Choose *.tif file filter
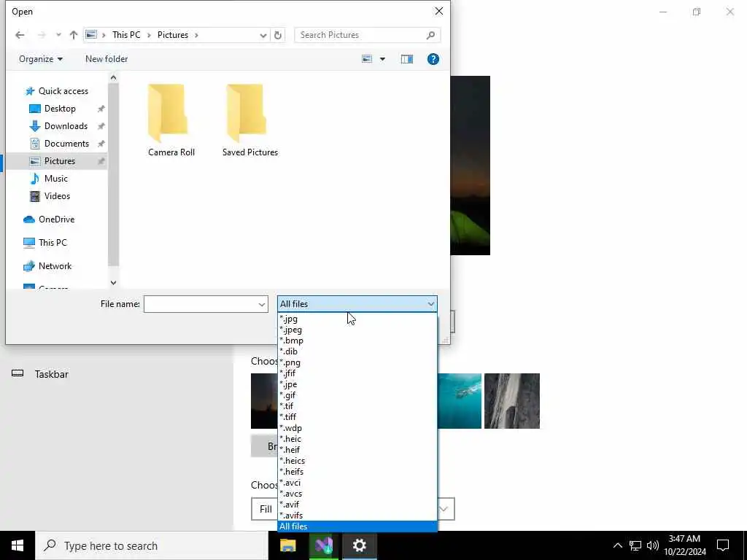Screen dimensions: 747x560 [x=357, y=407]
